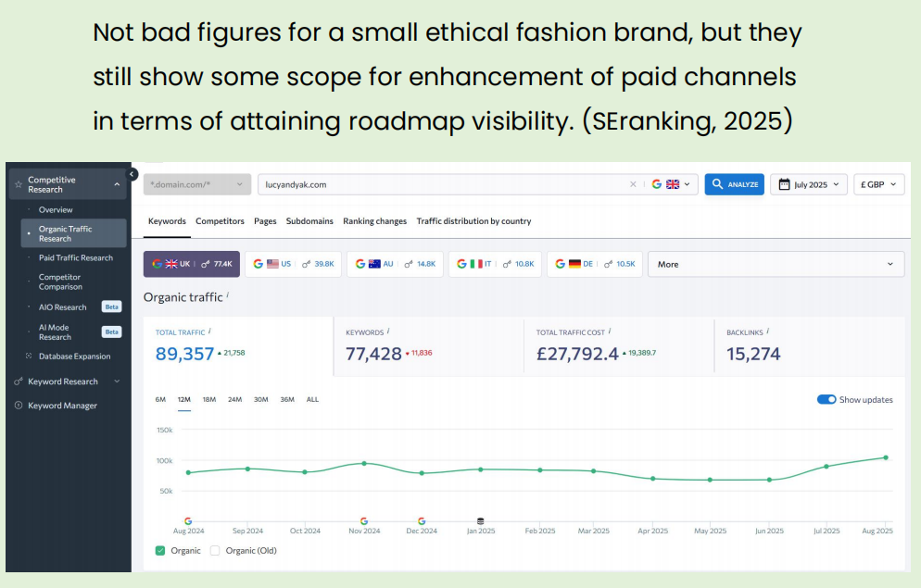
Task: Click the info icon beside Organic traffic heading
Action: (228, 296)
